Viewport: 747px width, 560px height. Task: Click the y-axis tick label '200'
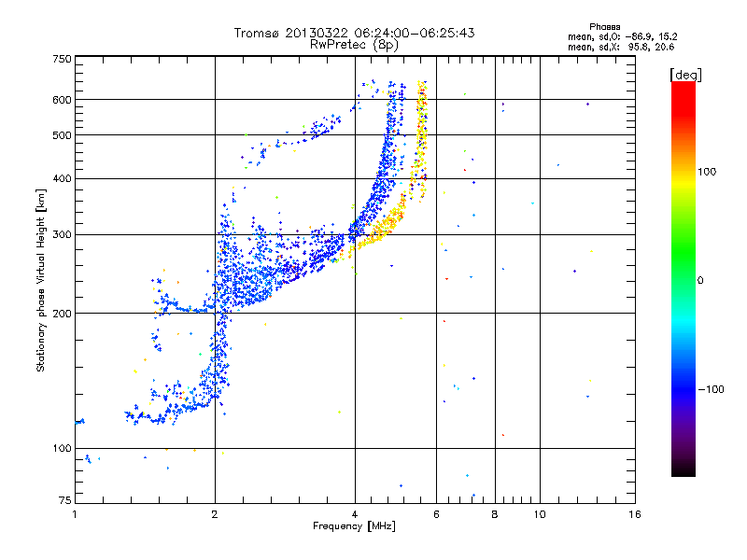[x=62, y=314]
